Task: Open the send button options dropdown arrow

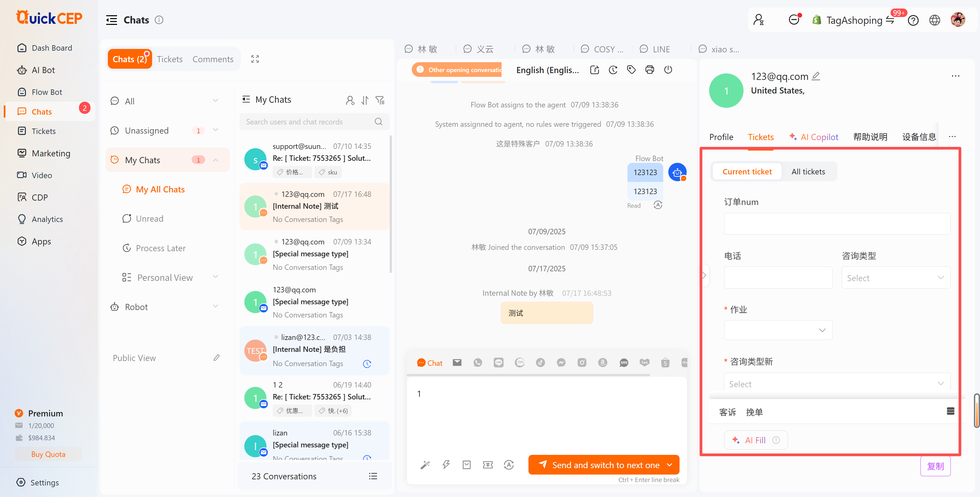Action: (x=670, y=465)
